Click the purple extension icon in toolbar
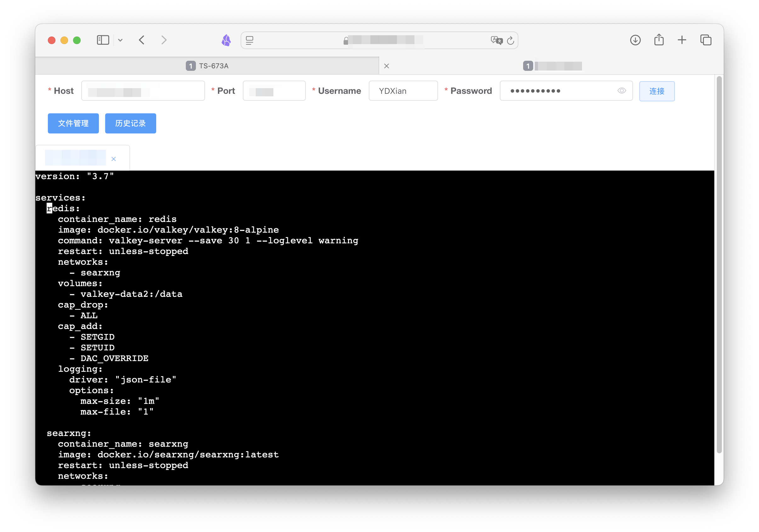 point(226,40)
